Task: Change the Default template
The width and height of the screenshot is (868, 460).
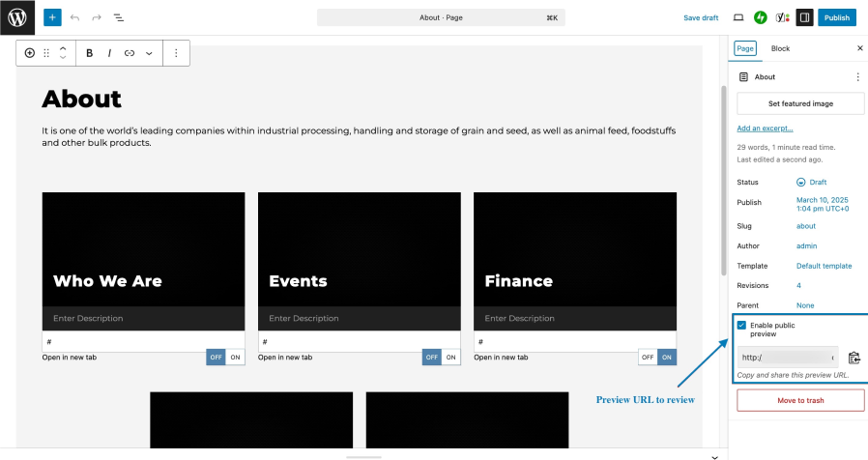Action: 824,266
